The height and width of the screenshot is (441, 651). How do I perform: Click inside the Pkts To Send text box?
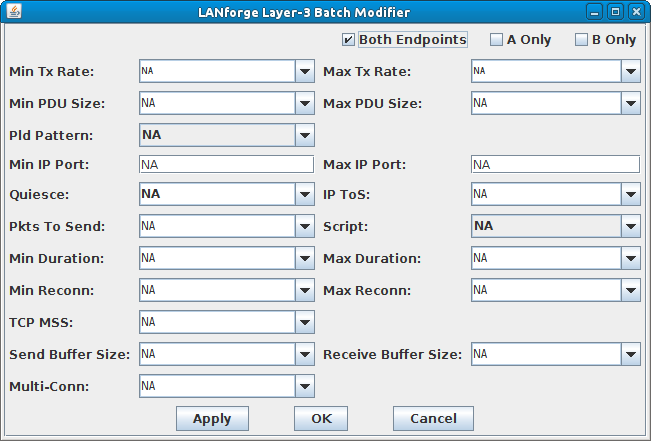coord(217,226)
